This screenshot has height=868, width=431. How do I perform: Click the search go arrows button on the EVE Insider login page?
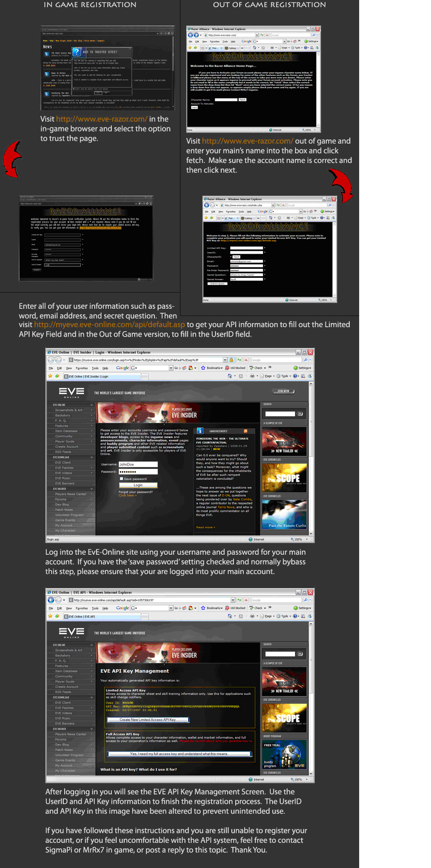pos(300,414)
